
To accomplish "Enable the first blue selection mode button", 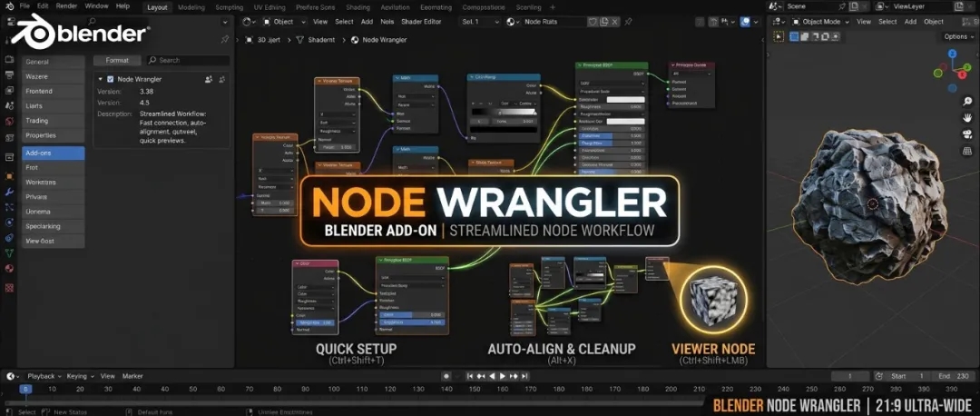I will (x=795, y=37).
